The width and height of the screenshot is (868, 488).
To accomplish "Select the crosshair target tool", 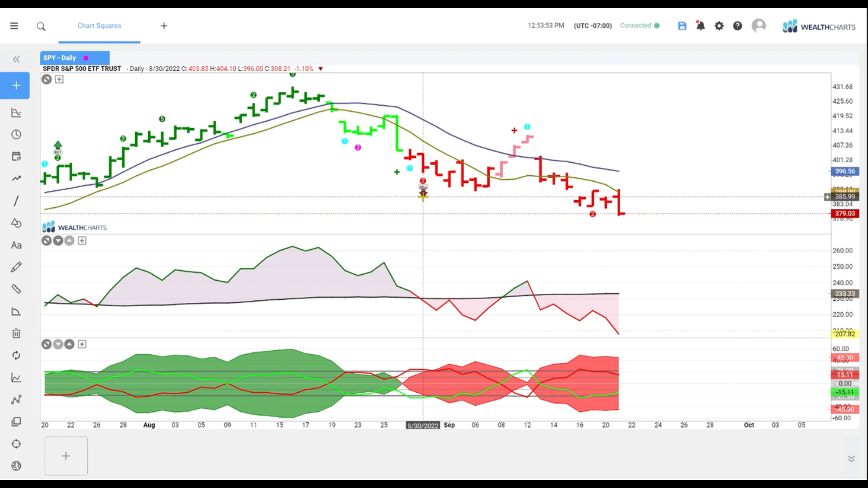I will tap(16, 444).
